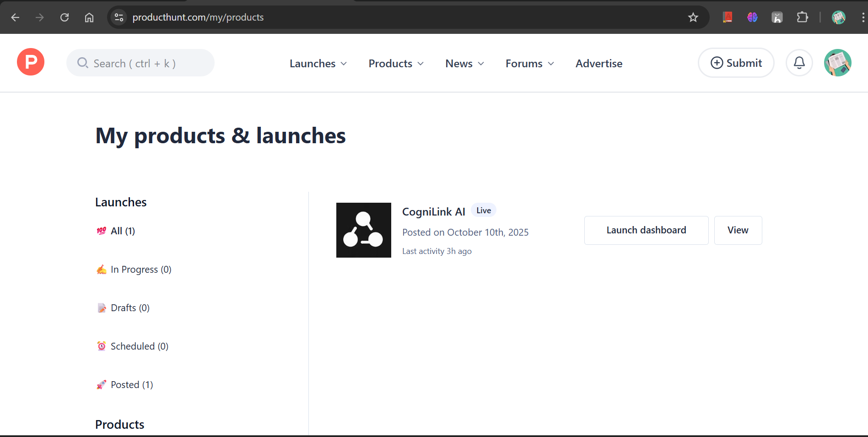Click the 'Last activity 3h ago' text
Image resolution: width=868 pixels, height=437 pixels.
pyautogui.click(x=437, y=251)
